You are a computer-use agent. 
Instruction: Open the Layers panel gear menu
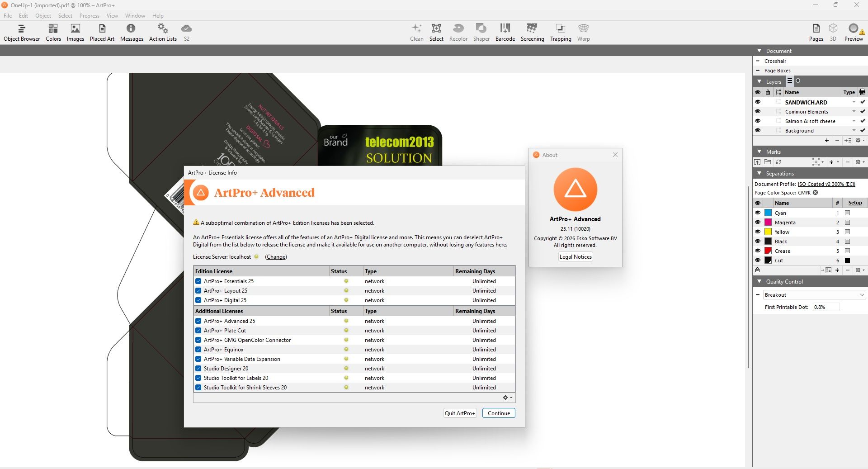860,141
